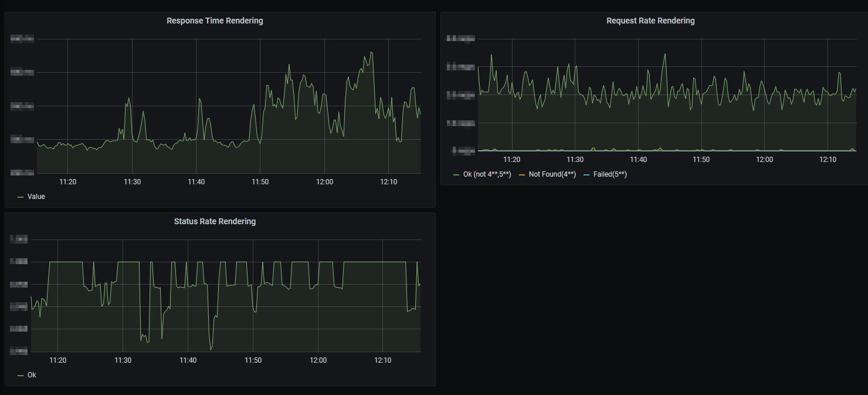Viewport: 868px width, 395px height.
Task: Click the 11:30 label in Status Rate panel
Action: tap(123, 360)
